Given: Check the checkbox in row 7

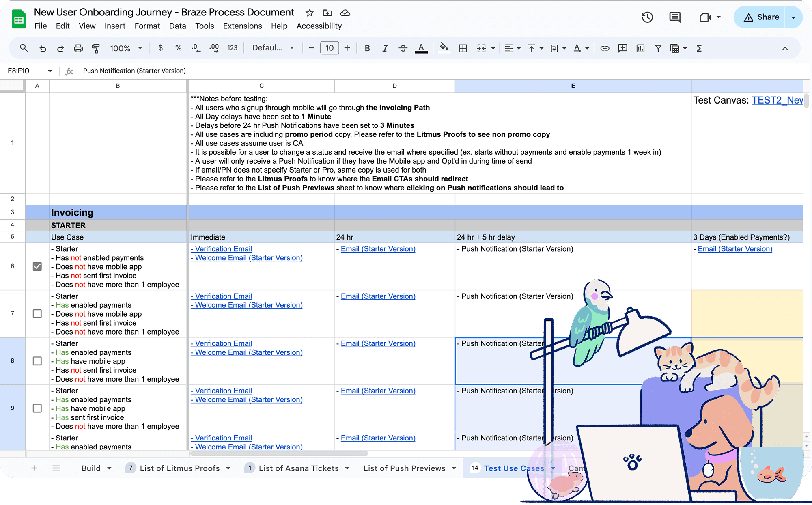Looking at the screenshot, I should coord(37,314).
